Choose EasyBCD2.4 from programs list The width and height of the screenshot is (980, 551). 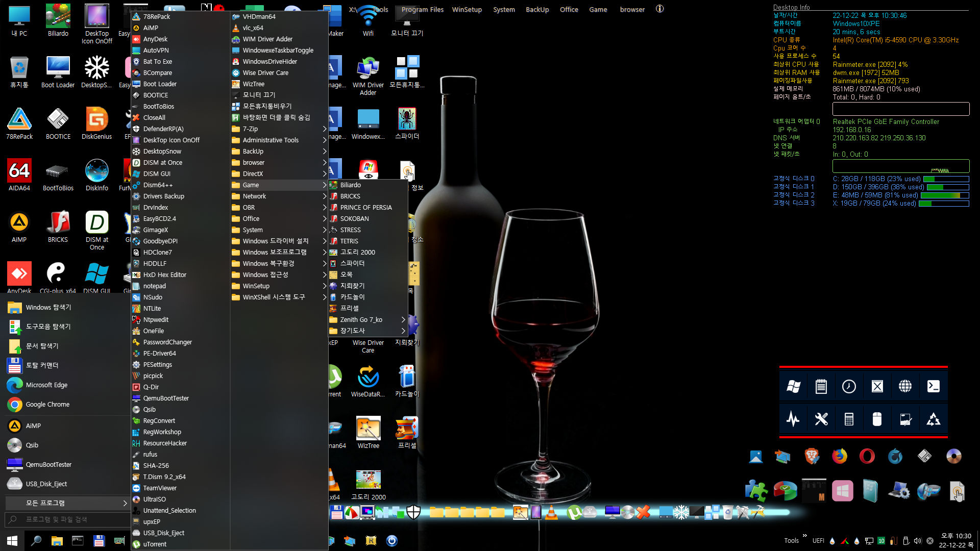[x=180, y=219]
